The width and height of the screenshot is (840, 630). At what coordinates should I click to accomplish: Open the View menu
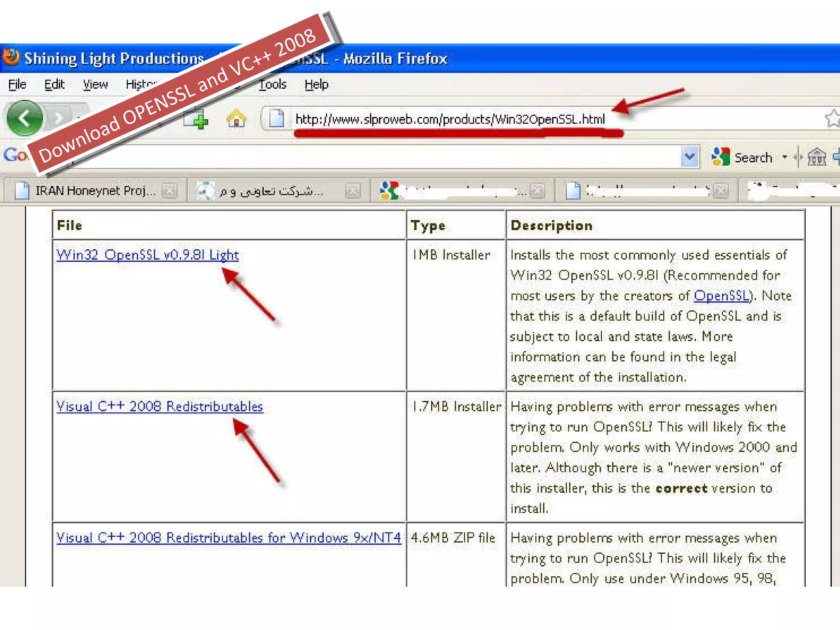point(95,84)
